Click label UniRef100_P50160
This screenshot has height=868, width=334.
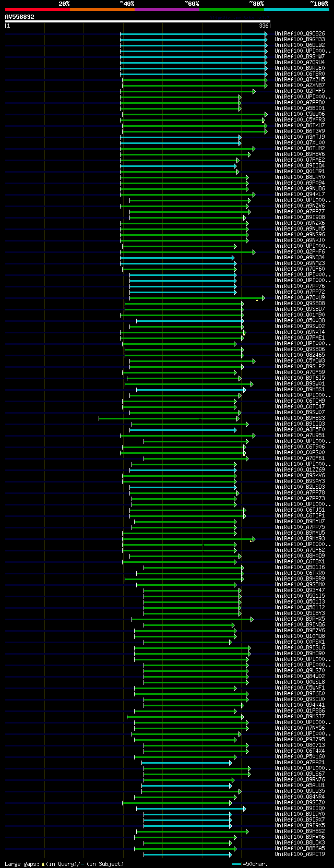click(x=300, y=757)
